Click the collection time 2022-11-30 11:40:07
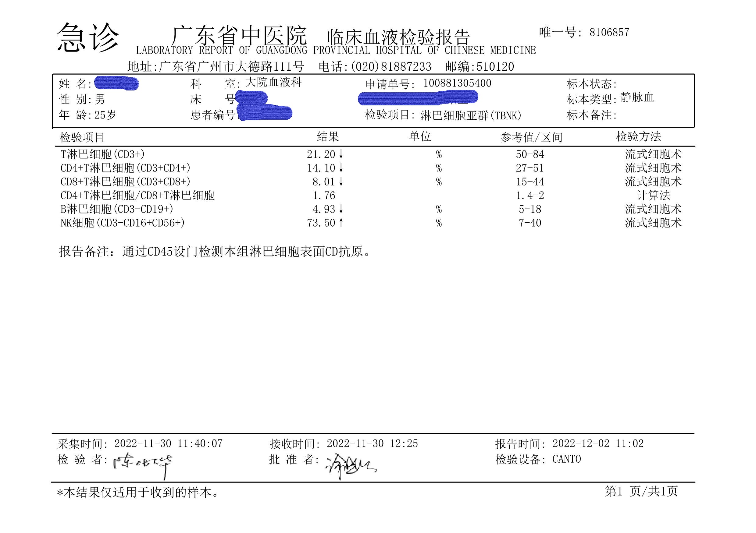 pyautogui.click(x=169, y=443)
